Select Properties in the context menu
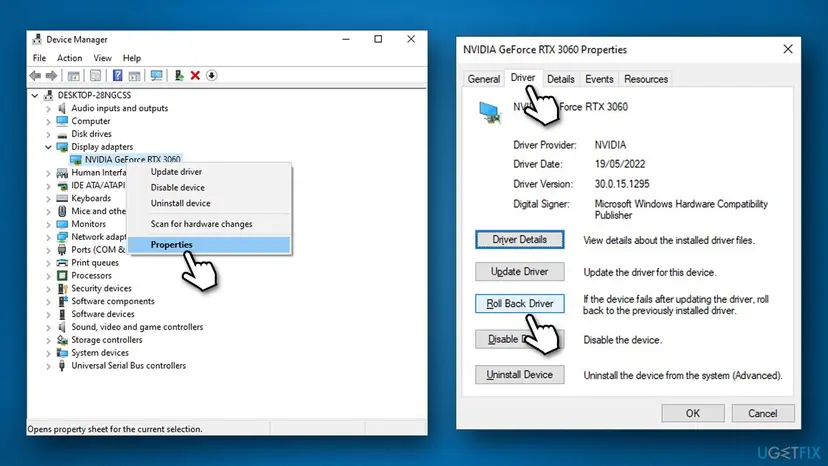This screenshot has height=466, width=828. pyautogui.click(x=209, y=245)
